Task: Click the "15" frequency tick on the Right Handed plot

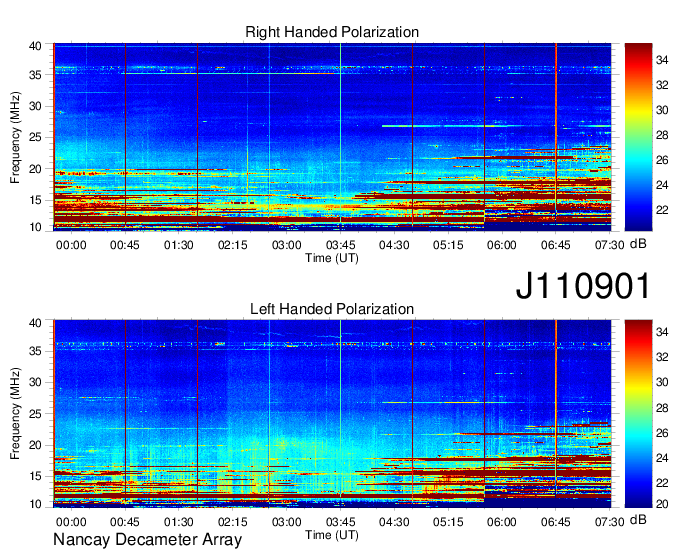Action: tap(35, 200)
